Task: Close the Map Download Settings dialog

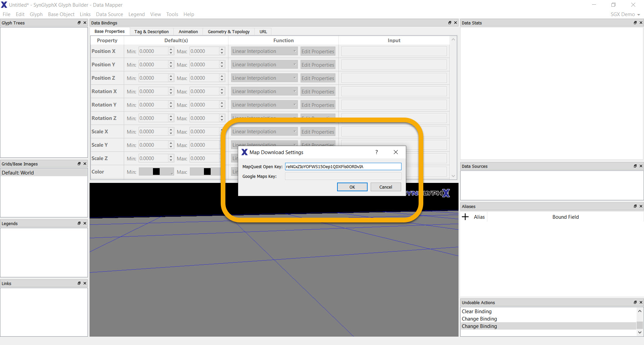Action: [x=396, y=152]
